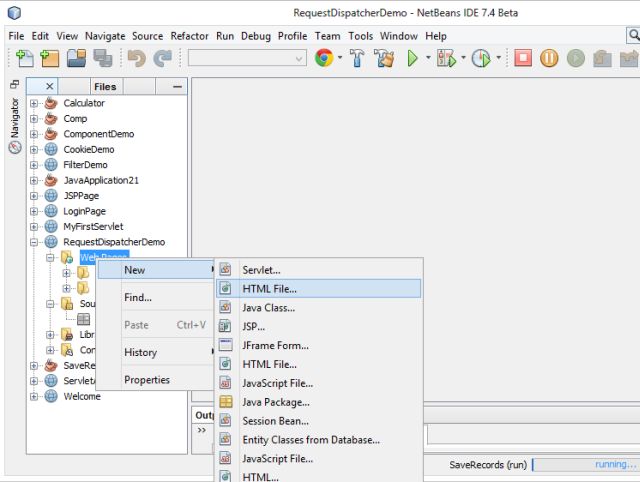Click the Servlet file type icon in submenu
640x482 pixels.
[225, 269]
